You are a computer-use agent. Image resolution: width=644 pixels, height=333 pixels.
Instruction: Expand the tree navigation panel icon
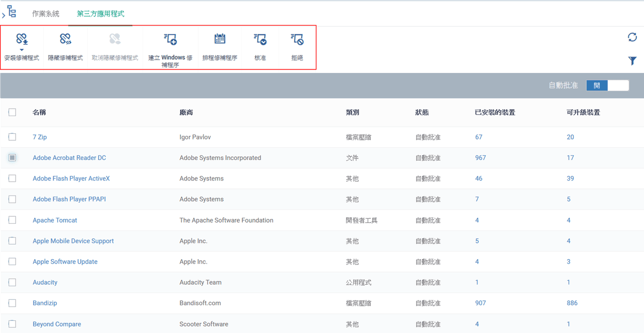10,12
